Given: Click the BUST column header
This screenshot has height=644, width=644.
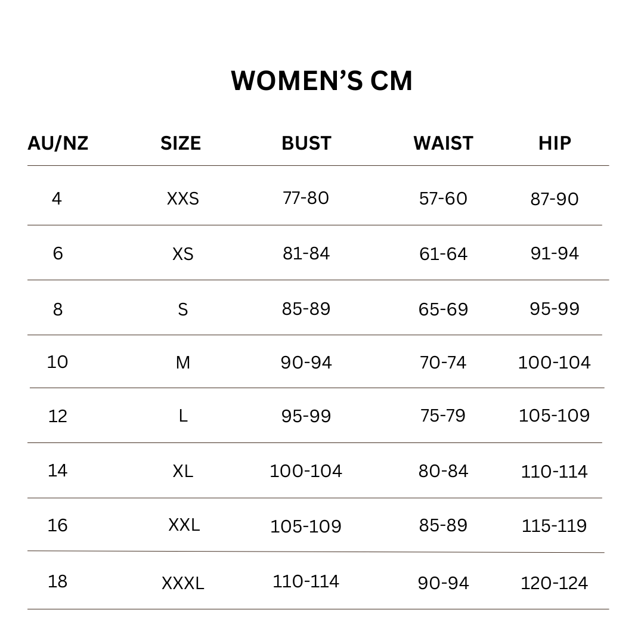Looking at the screenshot, I should 306,143.
